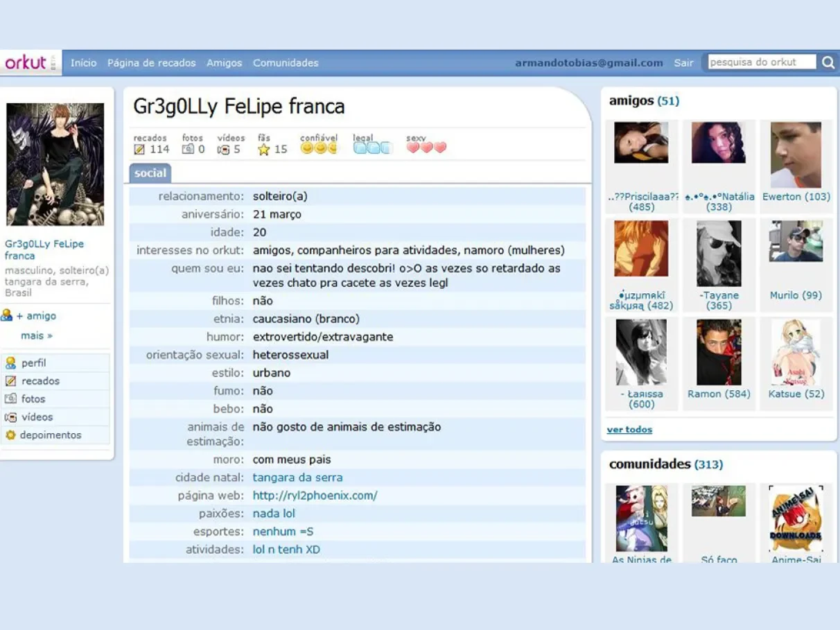Click the amigos (51) count link
Viewport: 840px width, 630px height.
click(x=668, y=100)
